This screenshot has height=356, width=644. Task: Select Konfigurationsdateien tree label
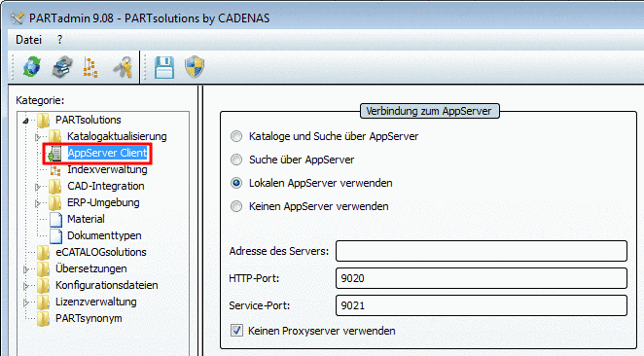pos(106,285)
